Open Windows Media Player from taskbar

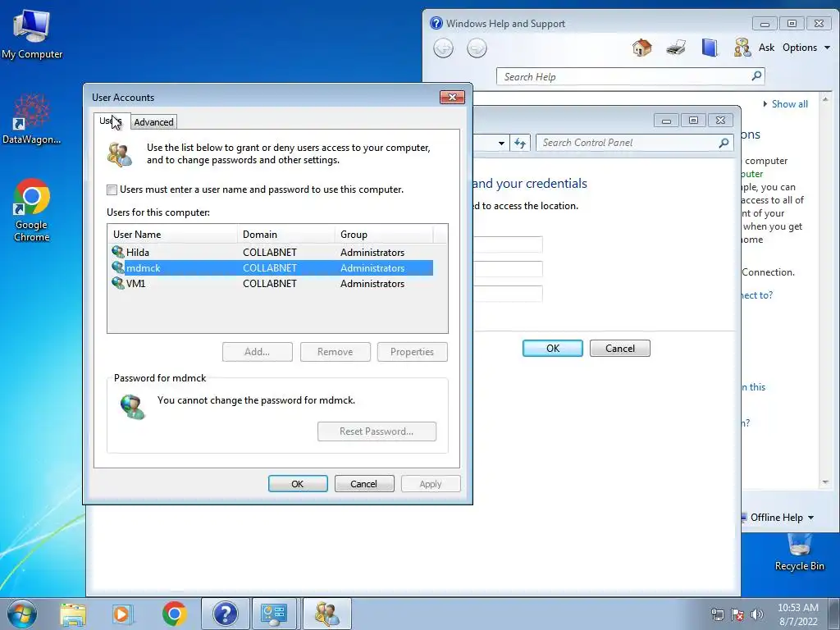point(122,614)
